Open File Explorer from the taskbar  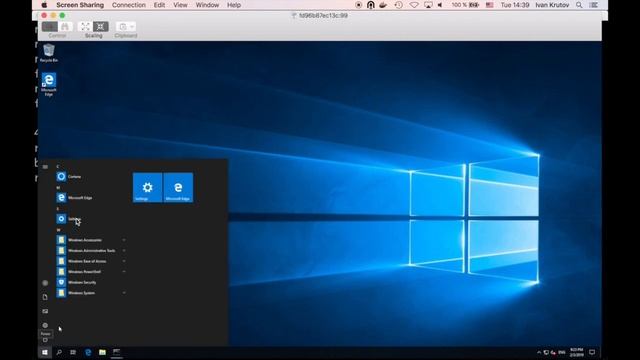click(102, 352)
